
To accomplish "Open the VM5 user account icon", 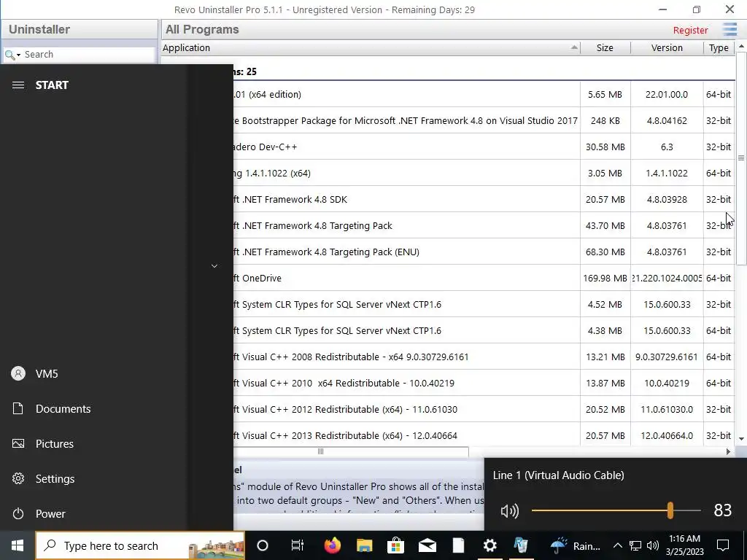I will tap(18, 374).
